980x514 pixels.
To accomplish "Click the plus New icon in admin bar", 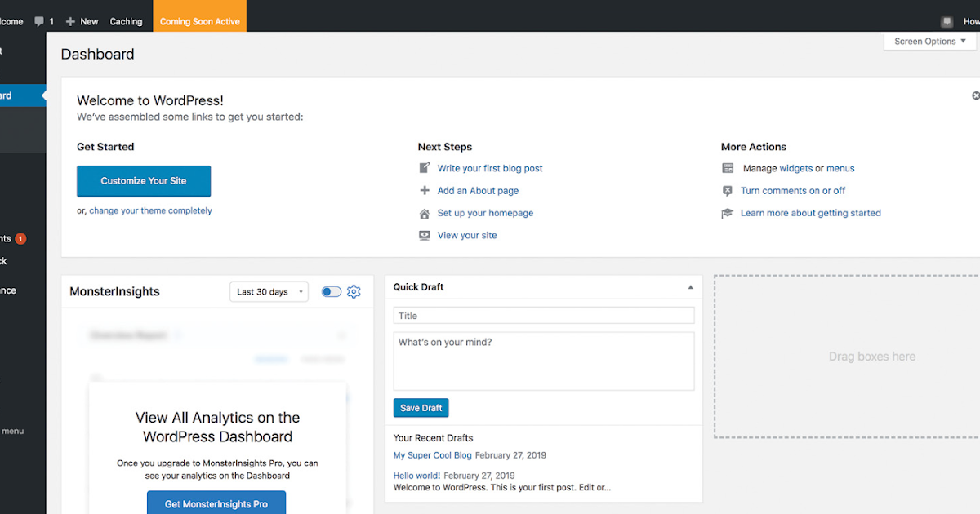I will (x=70, y=22).
